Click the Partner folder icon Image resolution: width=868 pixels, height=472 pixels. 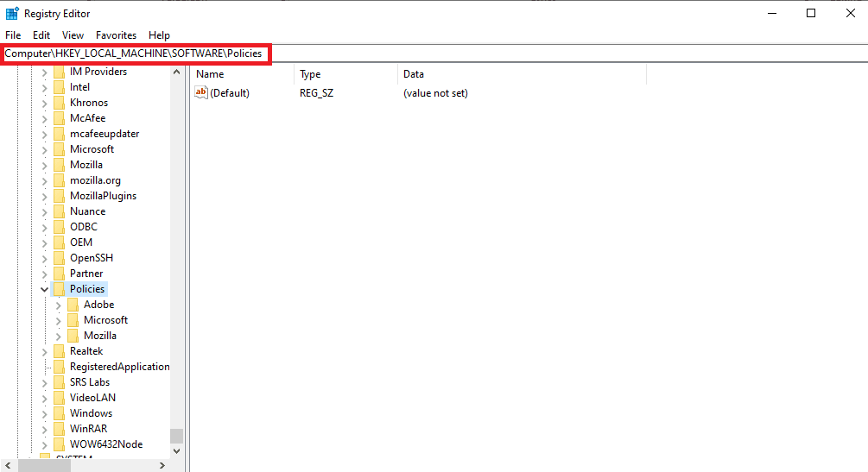pyautogui.click(x=60, y=274)
